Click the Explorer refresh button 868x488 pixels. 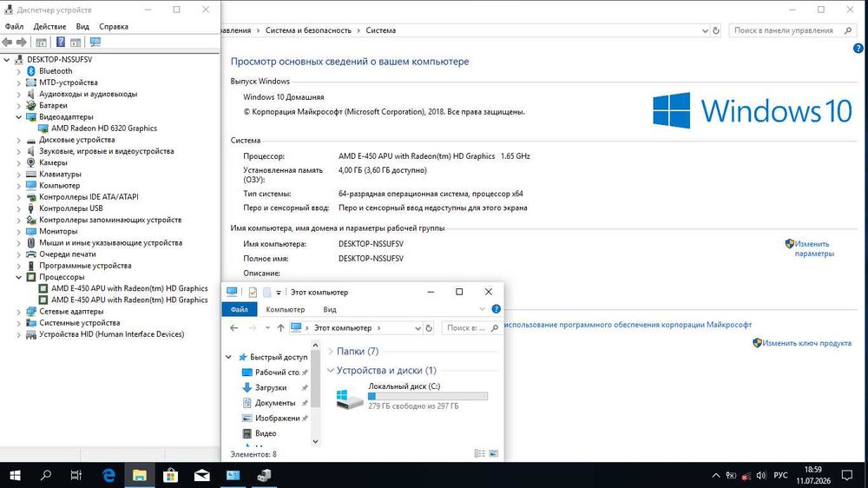[429, 328]
